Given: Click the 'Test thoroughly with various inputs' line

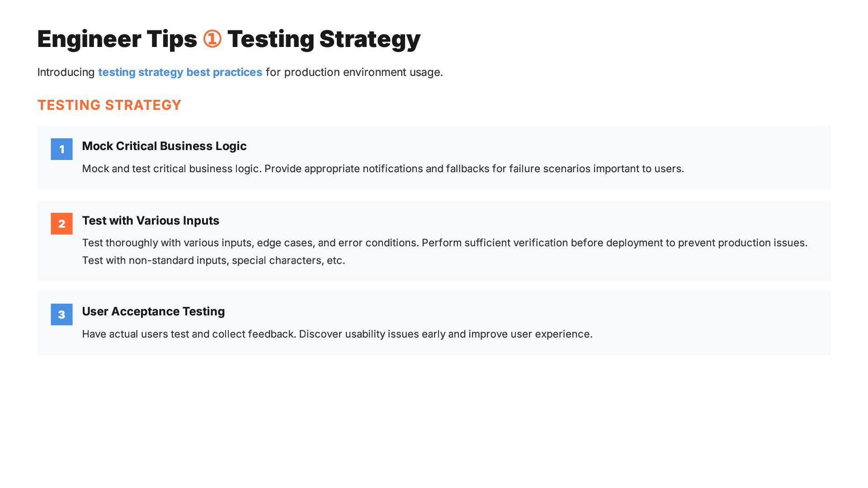Looking at the screenshot, I should (x=444, y=243).
